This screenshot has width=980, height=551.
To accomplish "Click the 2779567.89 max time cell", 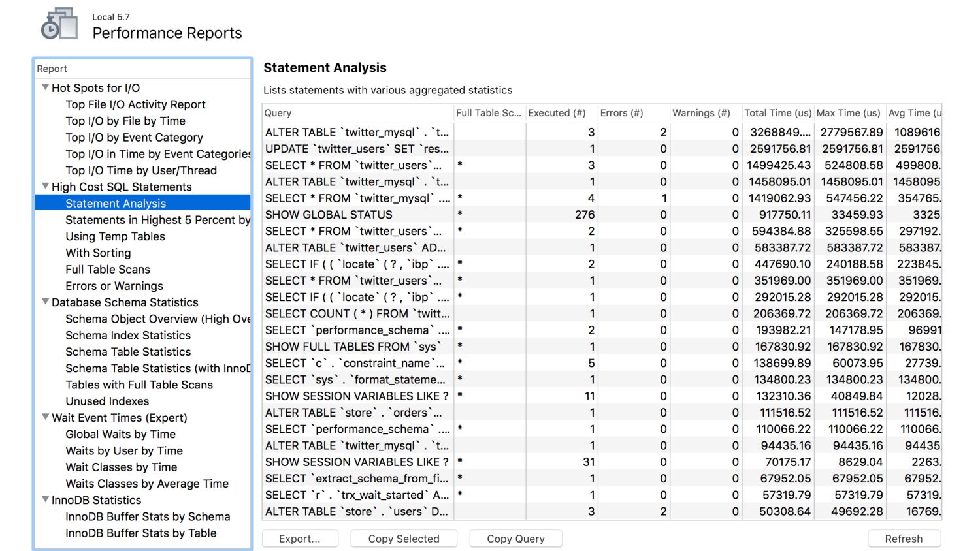I will coord(851,133).
